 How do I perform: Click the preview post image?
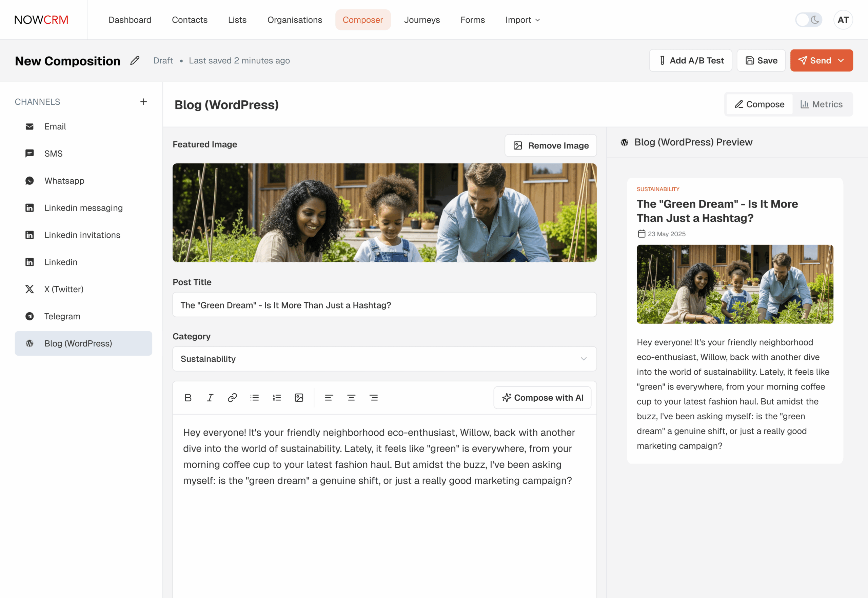point(735,284)
